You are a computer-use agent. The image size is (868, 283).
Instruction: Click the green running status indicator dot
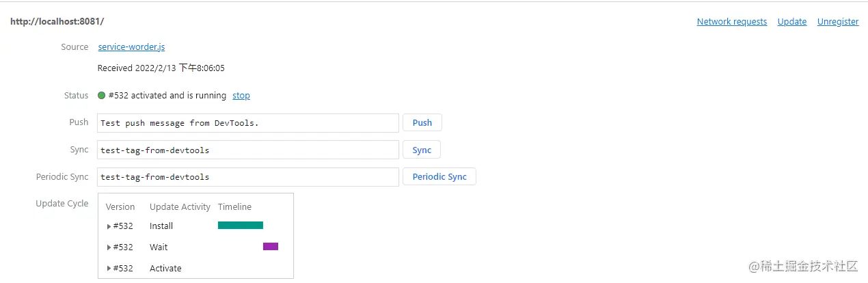coord(102,96)
